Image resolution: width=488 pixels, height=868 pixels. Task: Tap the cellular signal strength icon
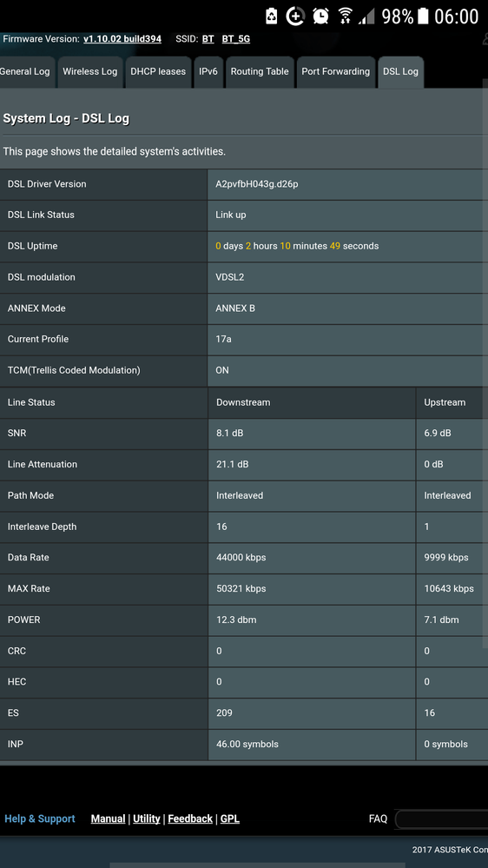[x=366, y=17]
